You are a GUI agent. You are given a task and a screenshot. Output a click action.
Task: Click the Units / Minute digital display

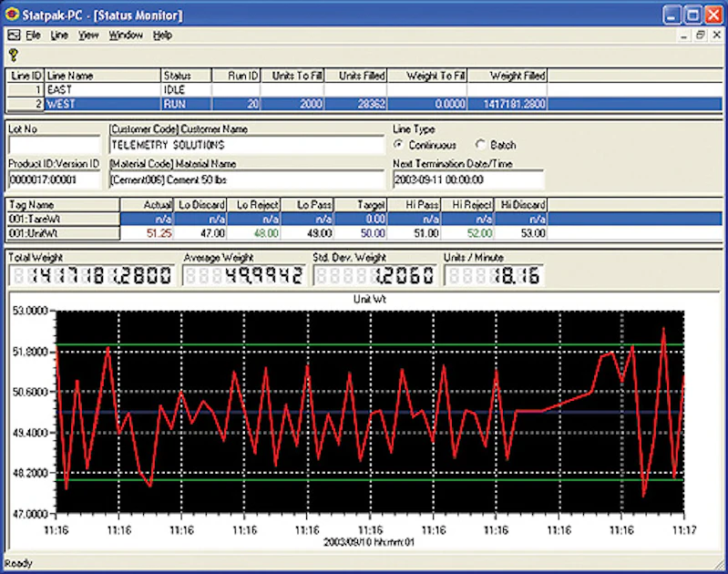point(495,275)
